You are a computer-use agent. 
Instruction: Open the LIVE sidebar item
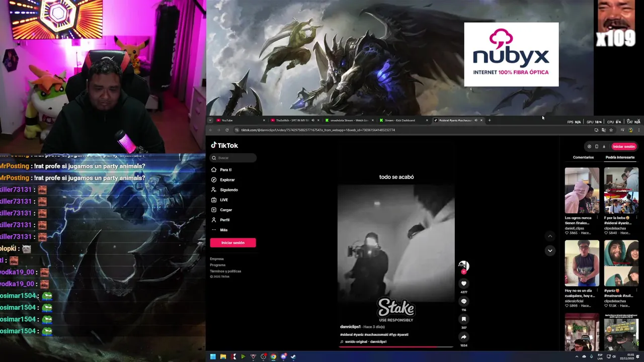(220, 200)
